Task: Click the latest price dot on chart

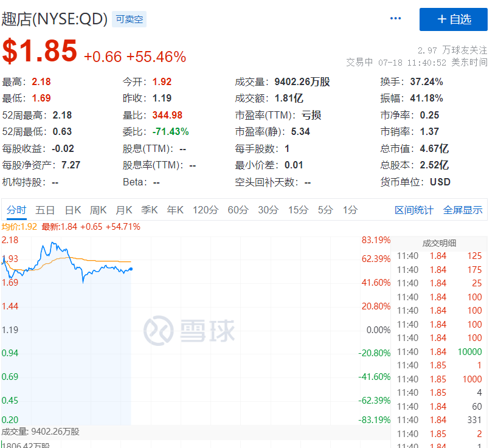Action: (x=131, y=269)
